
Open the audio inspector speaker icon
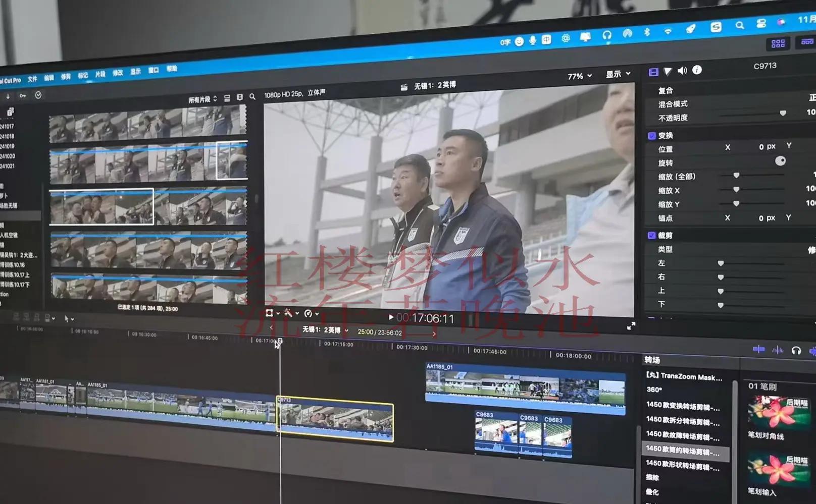[x=682, y=71]
